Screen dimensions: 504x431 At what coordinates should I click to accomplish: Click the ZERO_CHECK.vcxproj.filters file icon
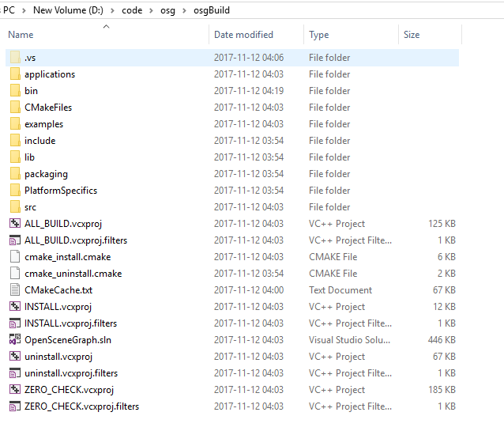(x=15, y=406)
